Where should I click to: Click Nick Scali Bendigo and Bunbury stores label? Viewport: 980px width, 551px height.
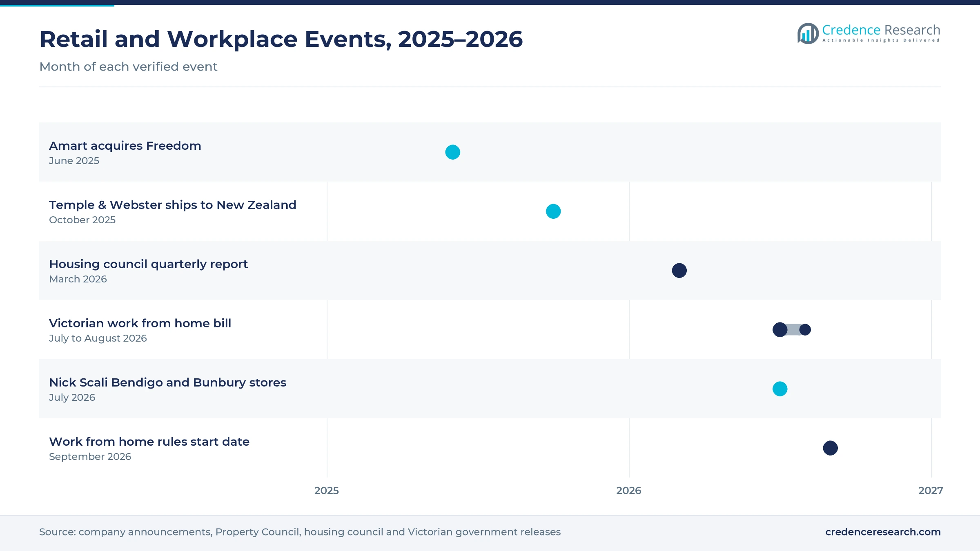tap(167, 382)
